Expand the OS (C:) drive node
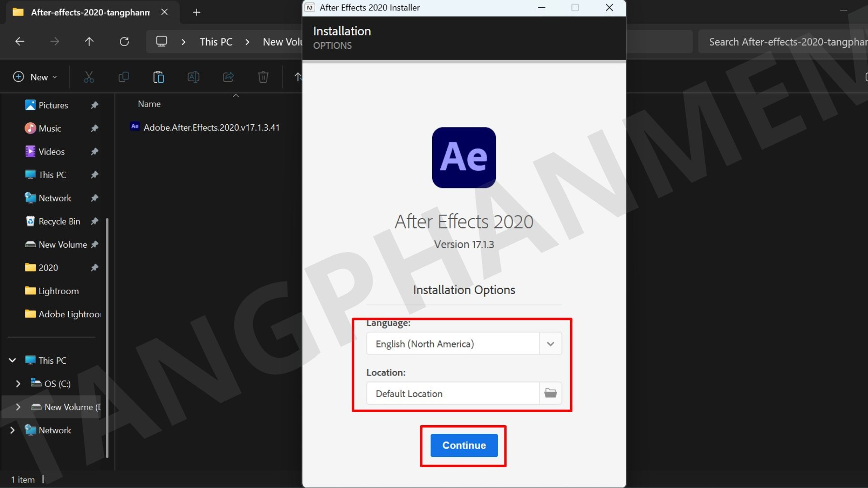 coord(18,384)
